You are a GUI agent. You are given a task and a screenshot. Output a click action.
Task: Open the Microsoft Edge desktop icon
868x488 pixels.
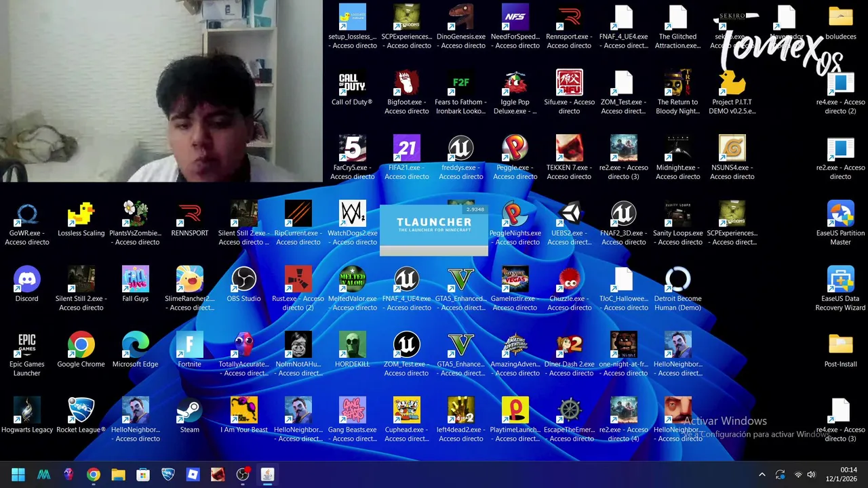tap(136, 350)
